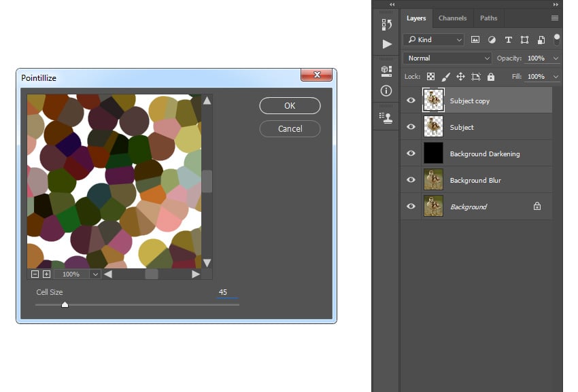
Task: Click the Background Blur layer thumbnail
Action: tap(434, 179)
